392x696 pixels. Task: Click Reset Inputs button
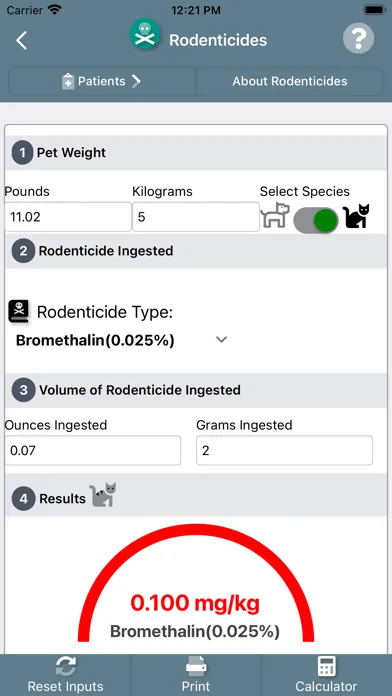(65, 675)
